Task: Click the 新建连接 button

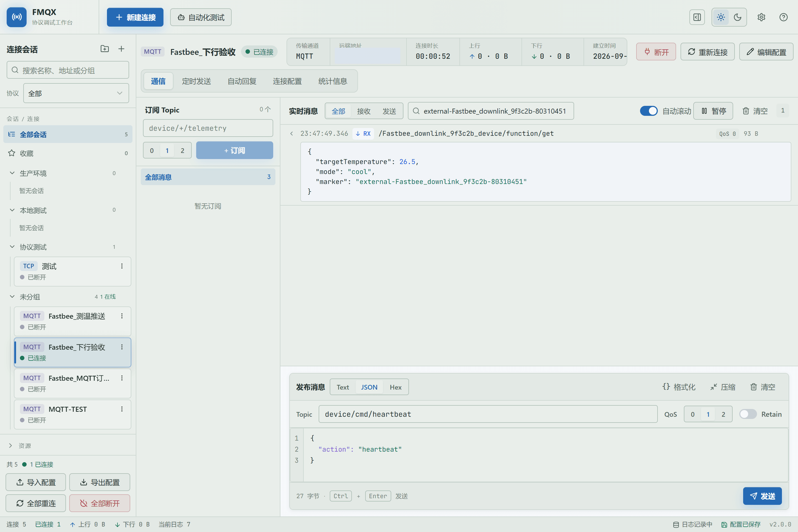Action: pyautogui.click(x=135, y=17)
